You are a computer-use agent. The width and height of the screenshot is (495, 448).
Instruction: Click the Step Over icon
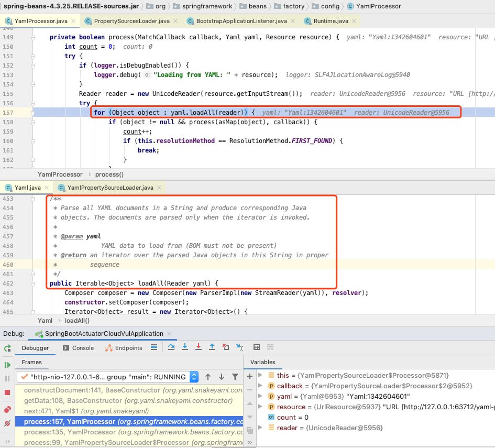(x=171, y=347)
